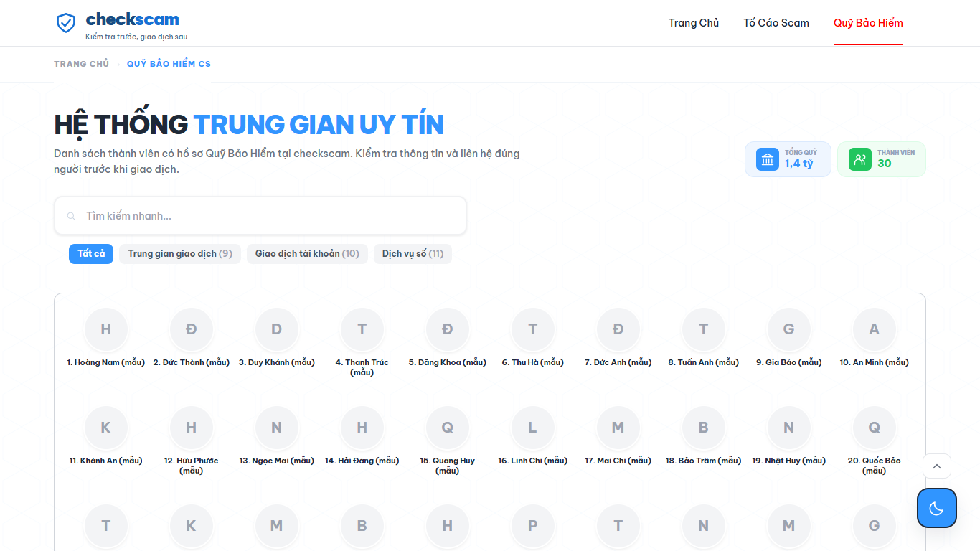Image resolution: width=980 pixels, height=551 pixels.
Task: Open Gia Bảo's avatar
Action: (789, 329)
